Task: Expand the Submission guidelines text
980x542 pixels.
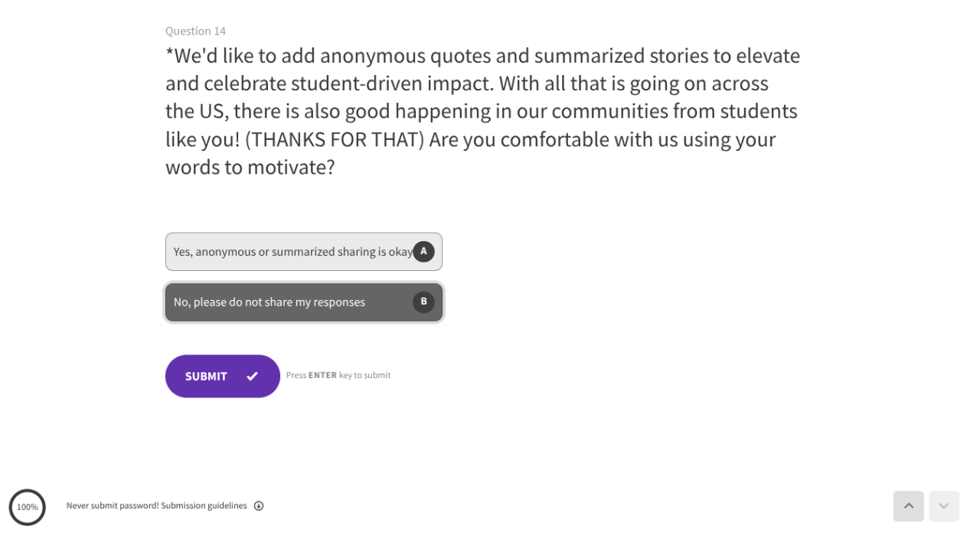Action: click(204, 506)
